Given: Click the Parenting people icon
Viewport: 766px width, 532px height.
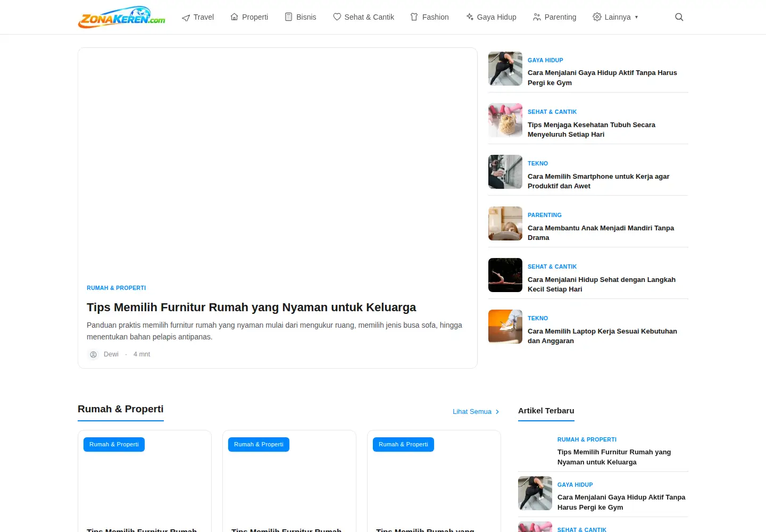Looking at the screenshot, I should click(537, 17).
